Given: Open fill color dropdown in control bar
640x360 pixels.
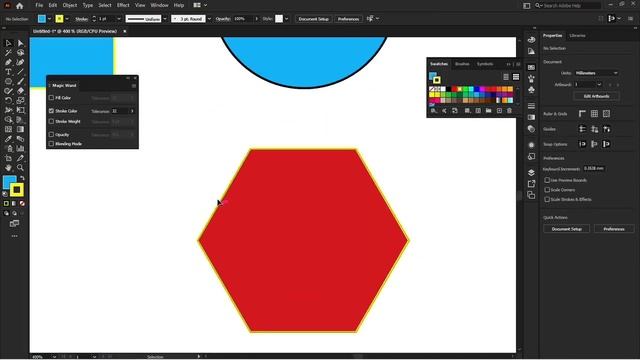Looking at the screenshot, I should point(49,19).
